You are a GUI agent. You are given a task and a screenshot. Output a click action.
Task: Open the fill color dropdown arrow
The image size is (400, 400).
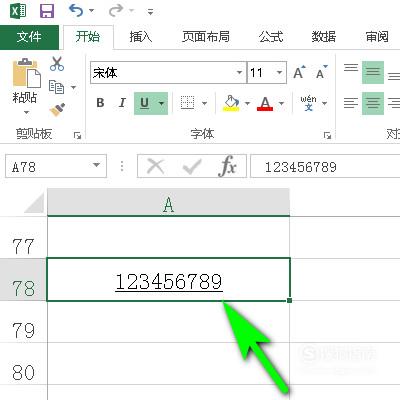[247, 103]
